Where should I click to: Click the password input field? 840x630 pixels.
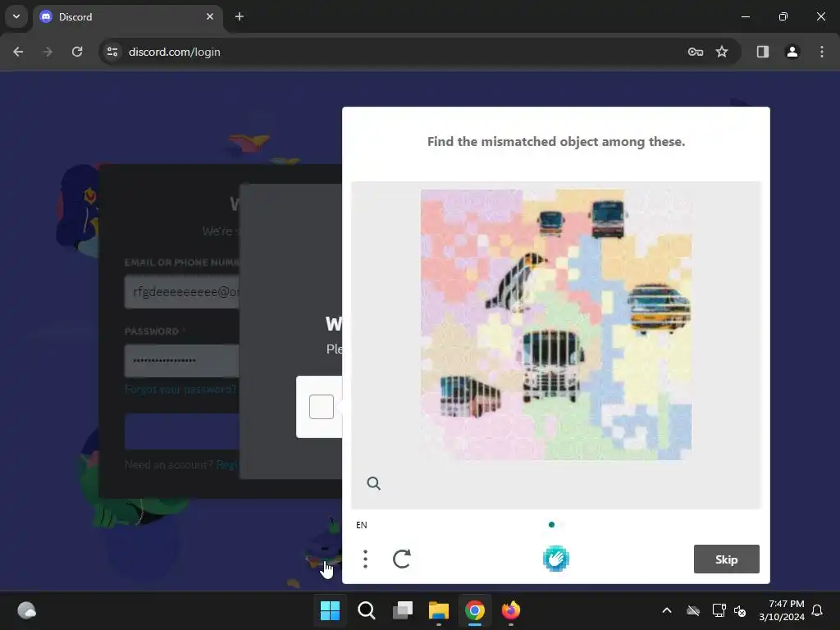[182, 361]
